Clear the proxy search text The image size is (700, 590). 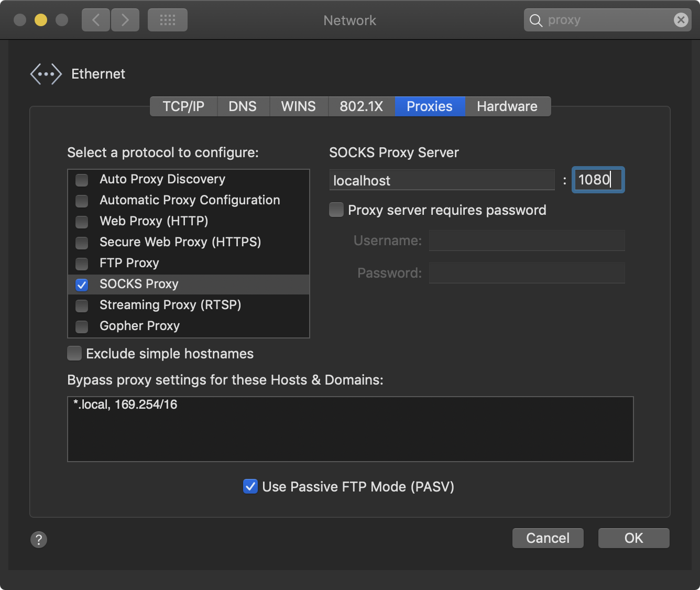pos(681,20)
